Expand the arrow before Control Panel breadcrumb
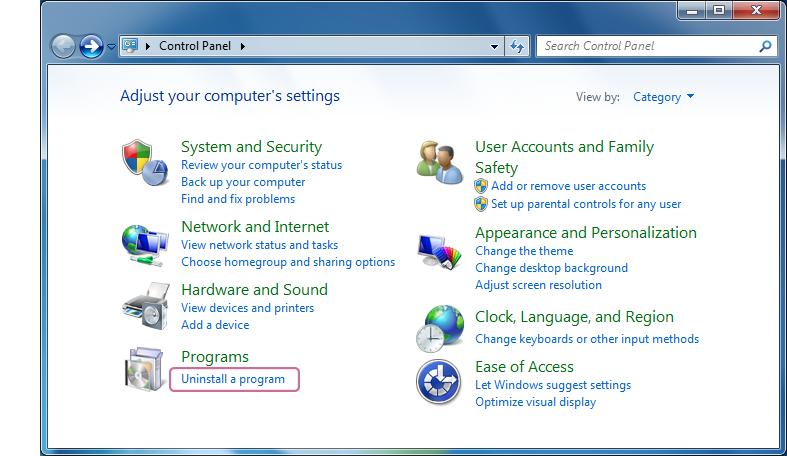 (148, 46)
